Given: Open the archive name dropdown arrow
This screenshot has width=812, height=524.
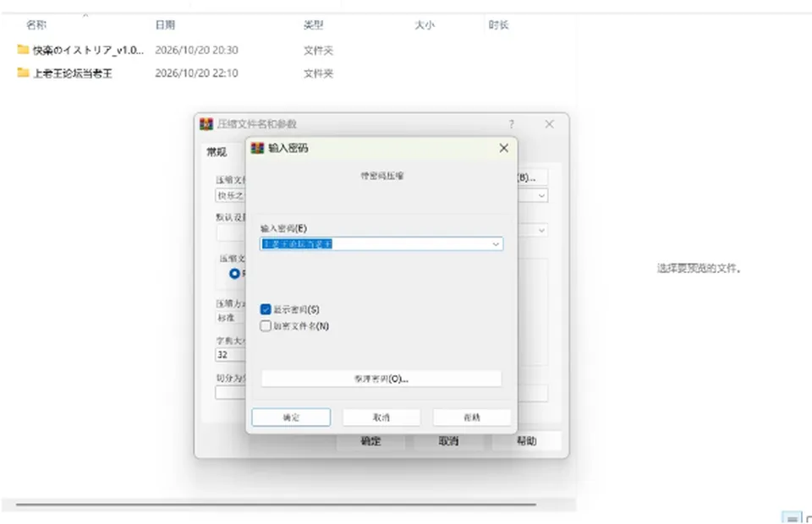Looking at the screenshot, I should pyautogui.click(x=541, y=195).
